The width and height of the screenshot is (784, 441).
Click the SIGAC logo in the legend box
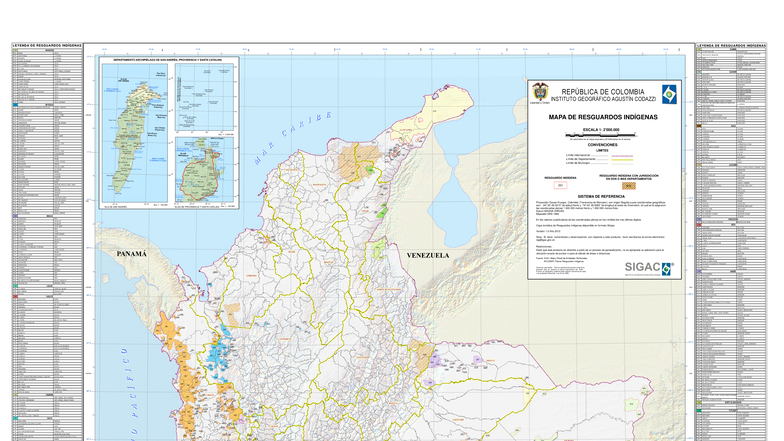[x=648, y=268]
